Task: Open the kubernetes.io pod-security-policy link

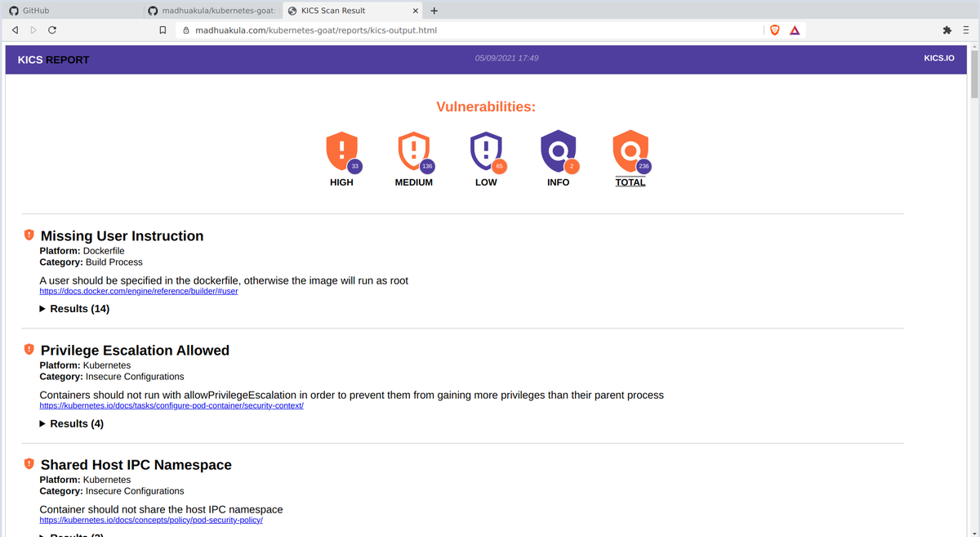Action: [x=151, y=520]
